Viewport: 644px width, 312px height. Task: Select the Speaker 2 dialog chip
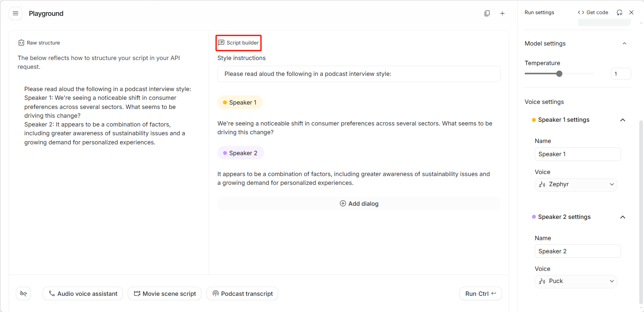tap(241, 153)
